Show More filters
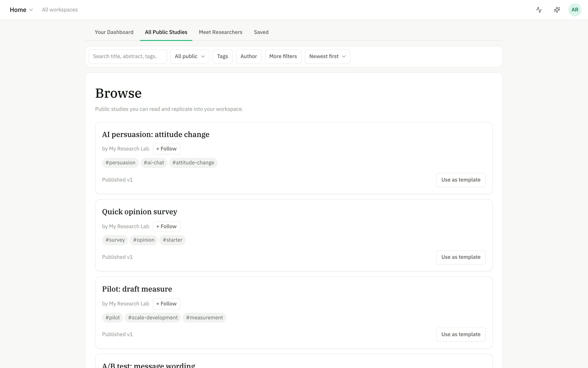Screen dimensions: 588x368 283,57
